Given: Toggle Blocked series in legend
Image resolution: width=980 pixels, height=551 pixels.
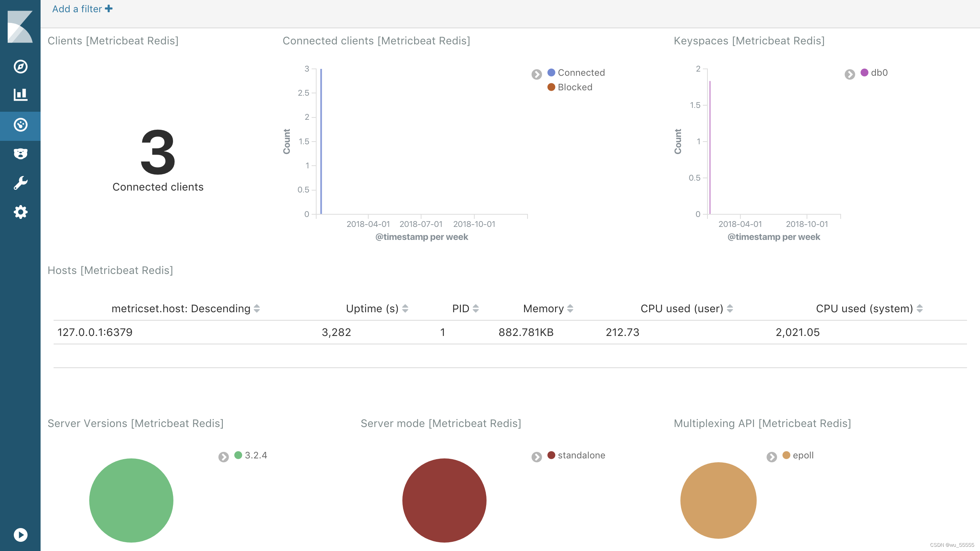Looking at the screenshot, I should [575, 87].
